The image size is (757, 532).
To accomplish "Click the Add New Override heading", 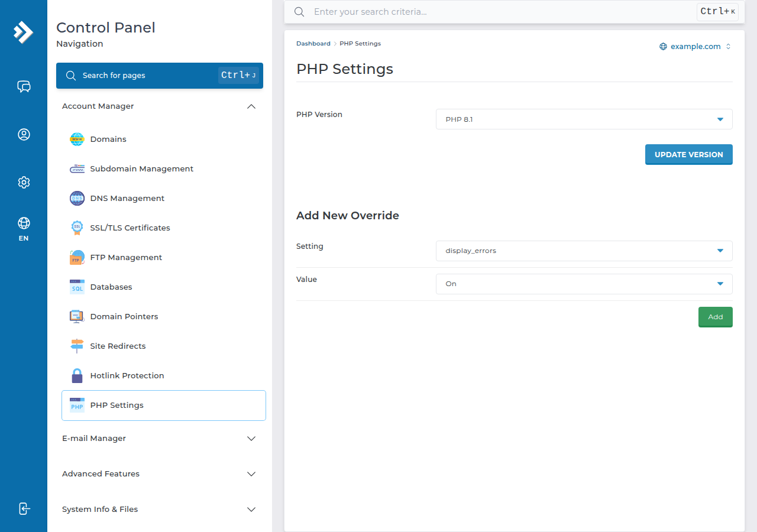I will 348,216.
